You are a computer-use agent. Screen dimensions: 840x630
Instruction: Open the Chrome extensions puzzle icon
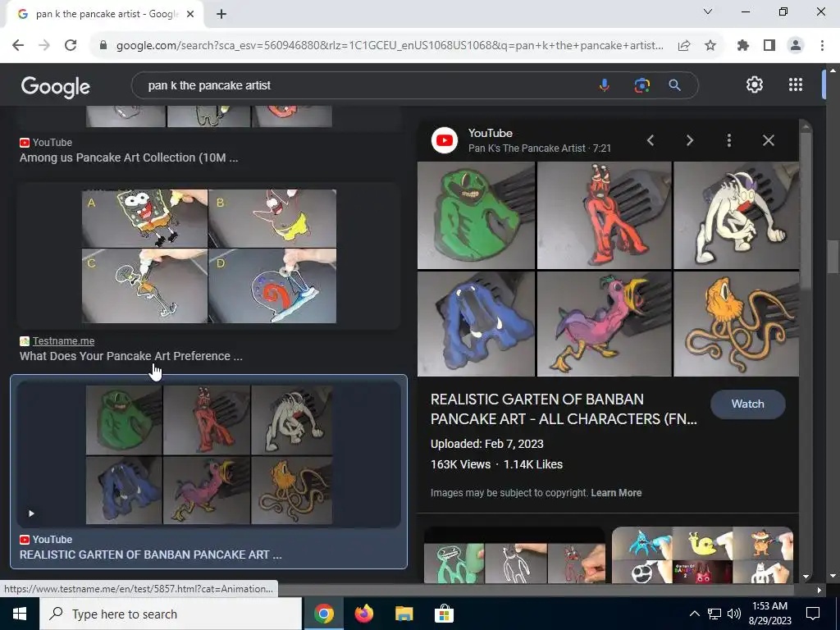pos(743,46)
